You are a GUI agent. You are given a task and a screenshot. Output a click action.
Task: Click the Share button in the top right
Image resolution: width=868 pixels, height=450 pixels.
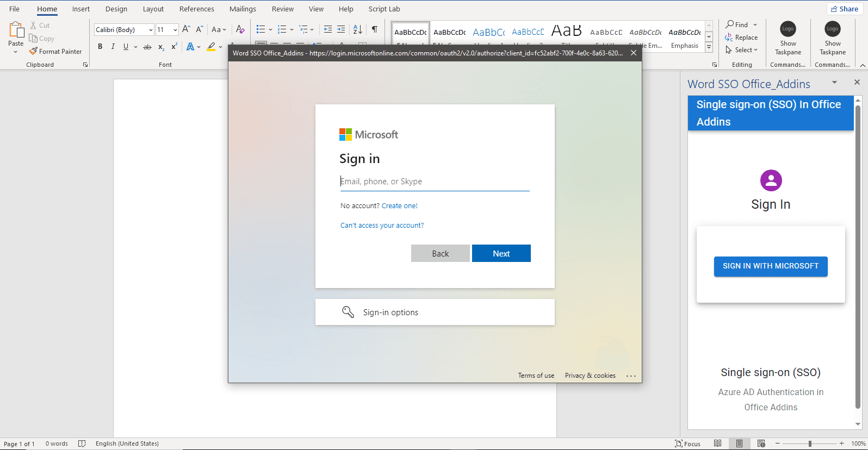[844, 9]
